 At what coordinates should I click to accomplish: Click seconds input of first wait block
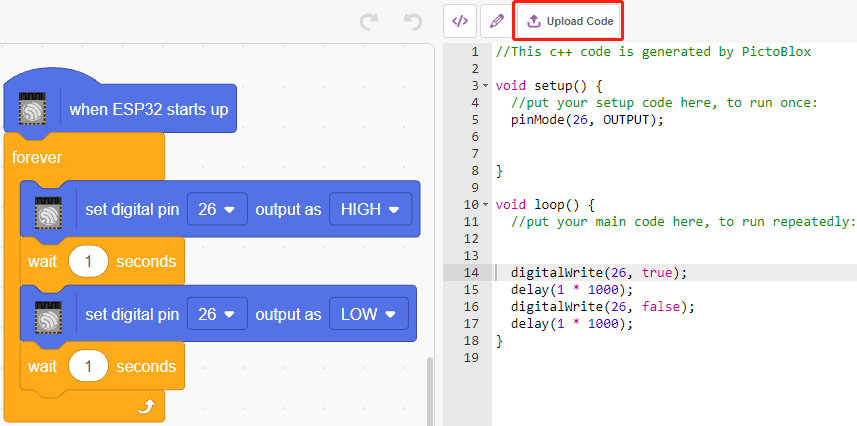tap(88, 261)
